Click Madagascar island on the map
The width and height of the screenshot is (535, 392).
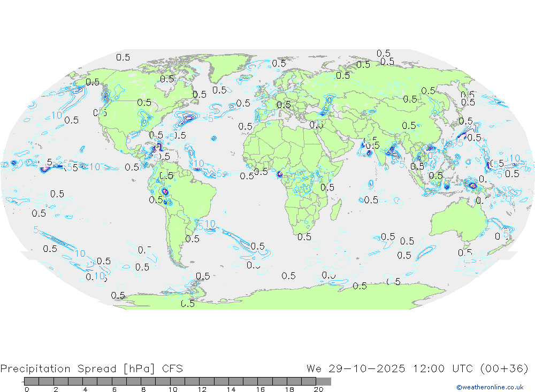tap(336, 210)
